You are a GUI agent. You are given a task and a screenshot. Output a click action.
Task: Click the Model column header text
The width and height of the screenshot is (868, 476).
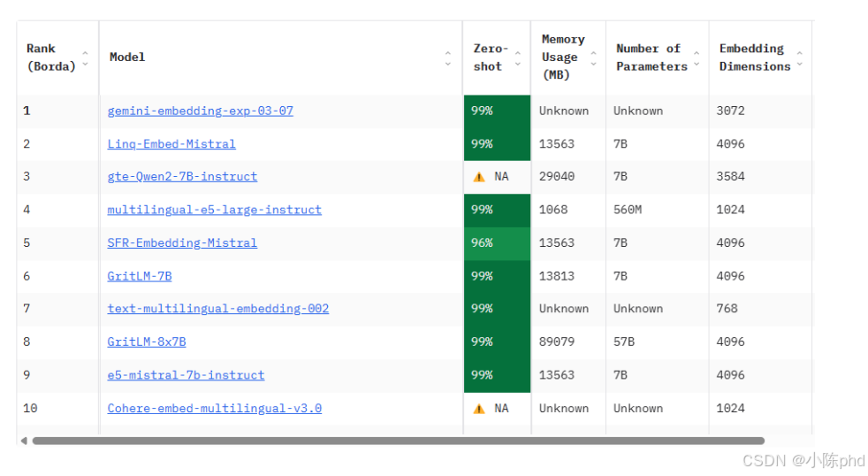[x=127, y=58]
